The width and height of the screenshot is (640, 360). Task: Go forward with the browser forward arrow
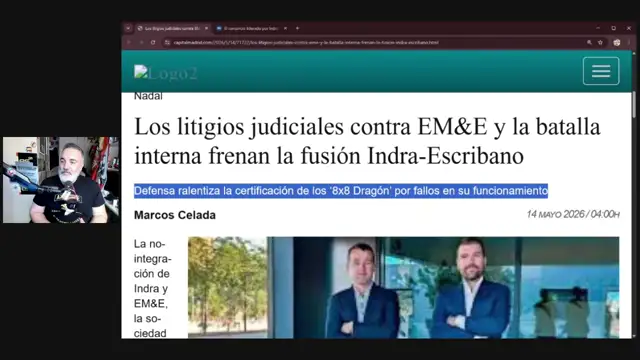(x=141, y=42)
